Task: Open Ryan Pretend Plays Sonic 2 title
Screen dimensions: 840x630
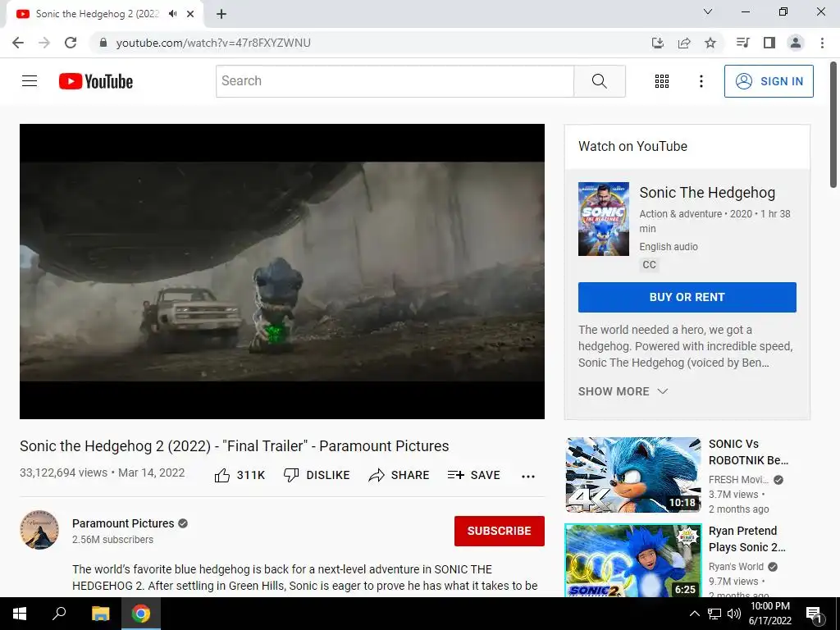Action: click(747, 539)
